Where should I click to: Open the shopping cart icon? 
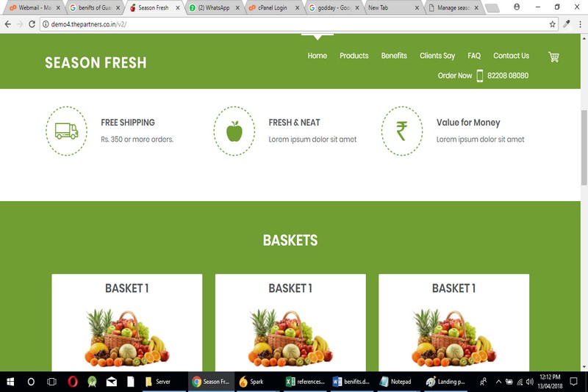click(x=553, y=57)
